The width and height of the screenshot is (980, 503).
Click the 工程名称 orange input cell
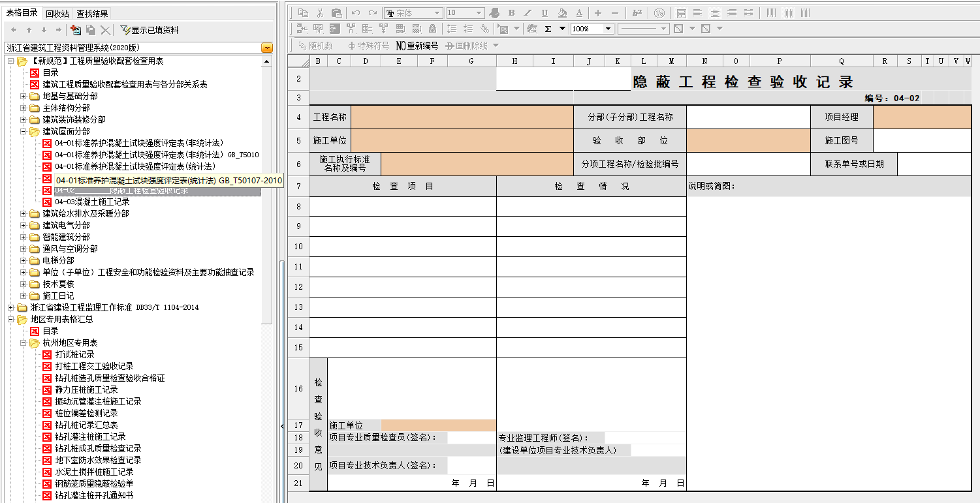pyautogui.click(x=462, y=117)
